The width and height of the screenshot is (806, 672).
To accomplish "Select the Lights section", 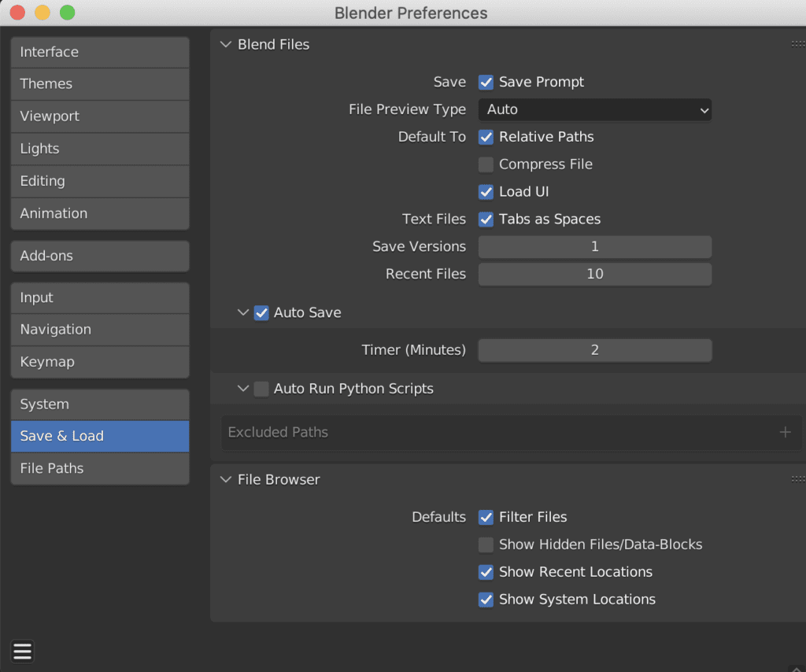I will coord(100,149).
